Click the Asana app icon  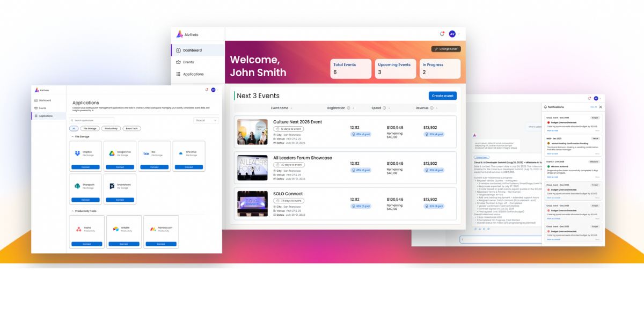point(79,229)
